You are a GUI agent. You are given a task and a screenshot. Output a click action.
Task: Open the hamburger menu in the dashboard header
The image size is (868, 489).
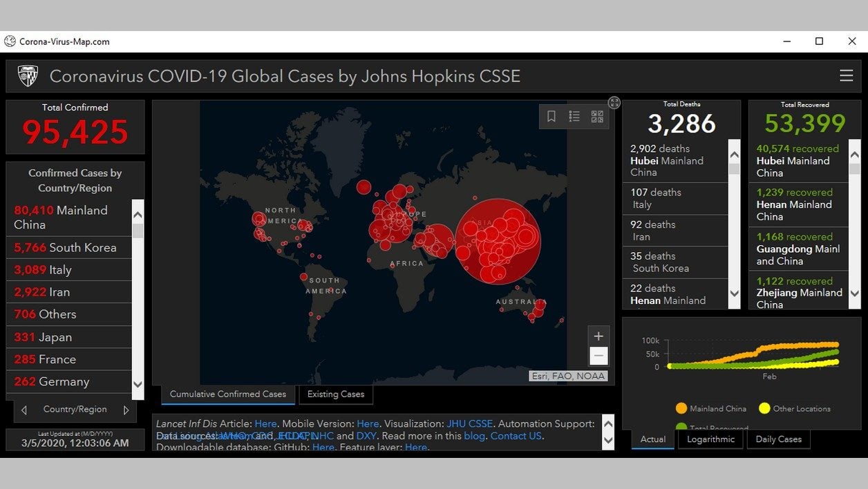point(846,76)
